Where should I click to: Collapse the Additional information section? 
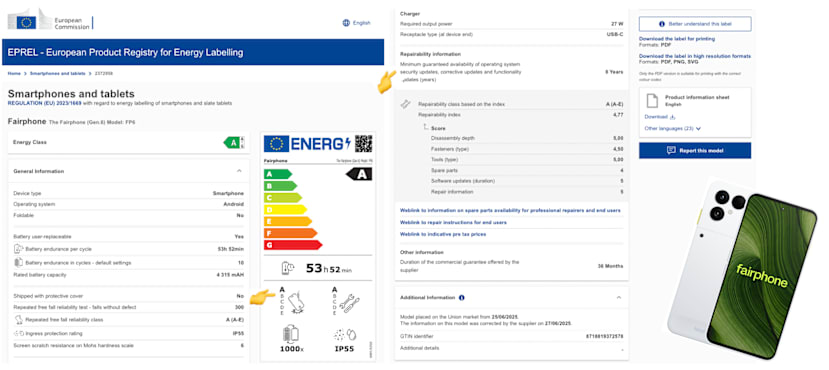click(x=619, y=298)
